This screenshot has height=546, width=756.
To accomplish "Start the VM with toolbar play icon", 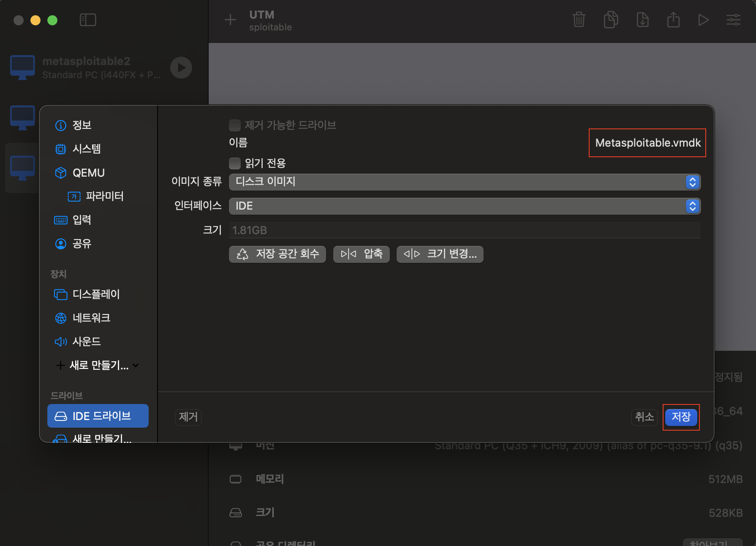I will coord(703,20).
